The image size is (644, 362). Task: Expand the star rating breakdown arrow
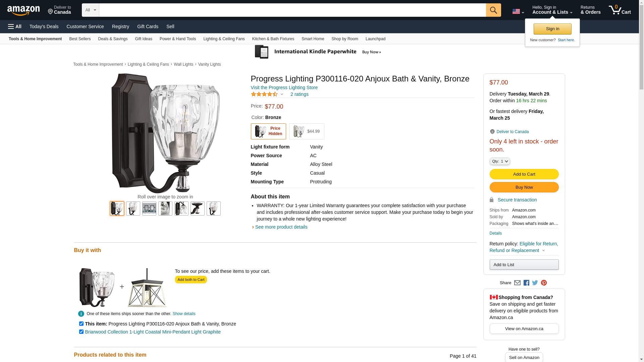(282, 95)
